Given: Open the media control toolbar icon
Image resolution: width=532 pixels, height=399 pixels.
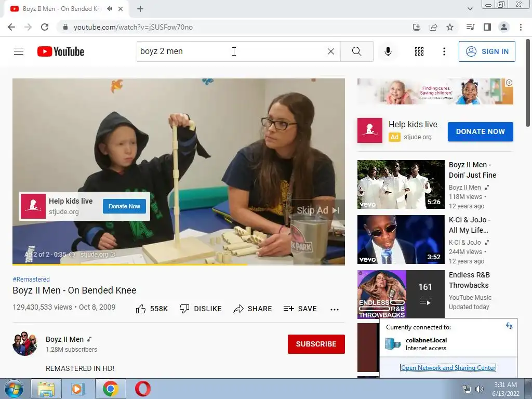Looking at the screenshot, I should click(470, 27).
